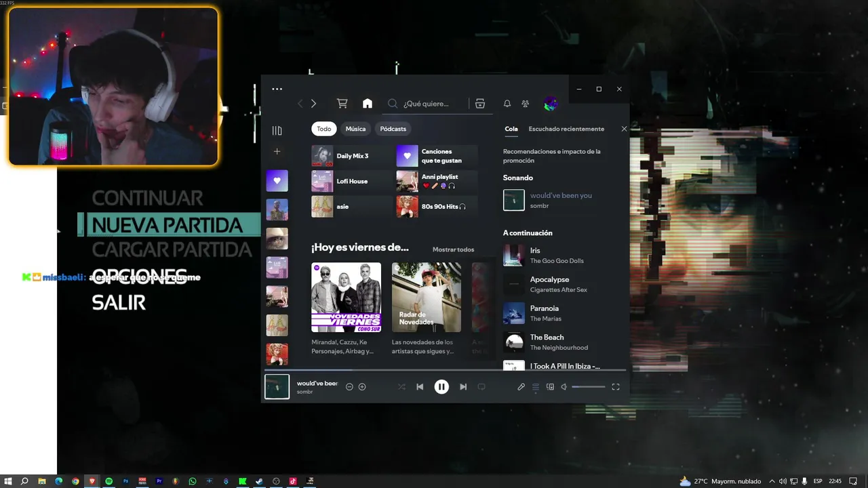
Task: Add current song with plus circle
Action: tap(362, 387)
